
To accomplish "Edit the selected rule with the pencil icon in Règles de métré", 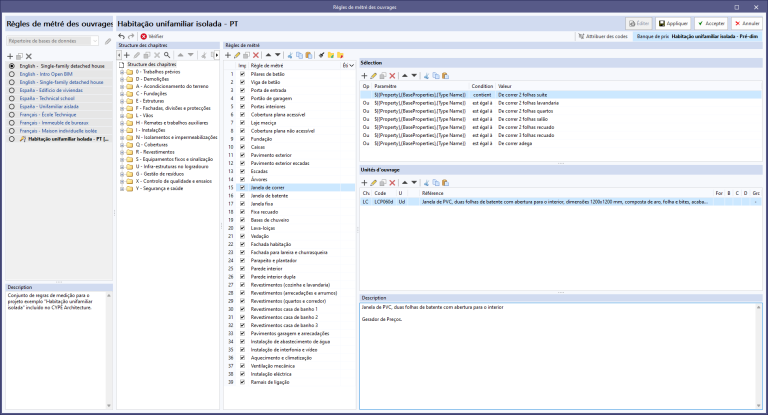I will click(x=237, y=55).
